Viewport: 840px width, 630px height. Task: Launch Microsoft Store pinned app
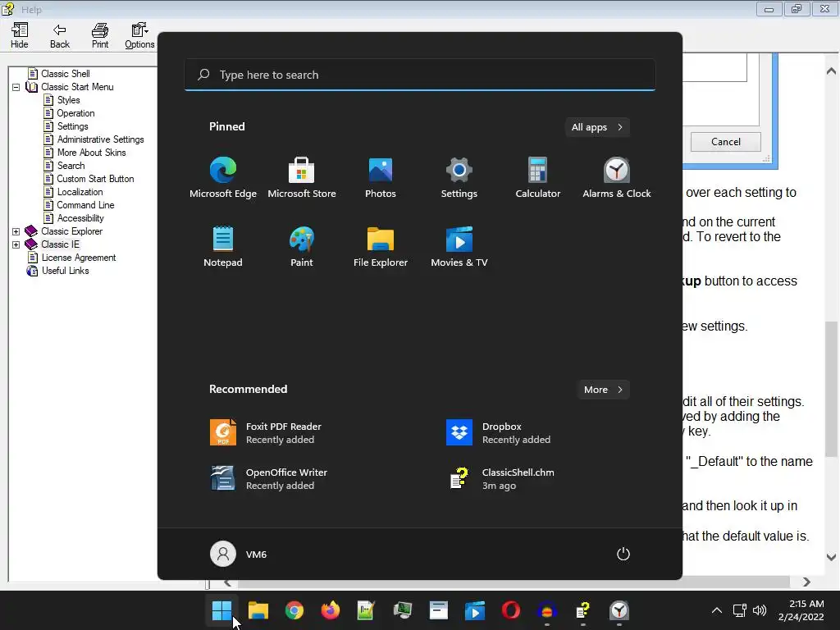302,178
